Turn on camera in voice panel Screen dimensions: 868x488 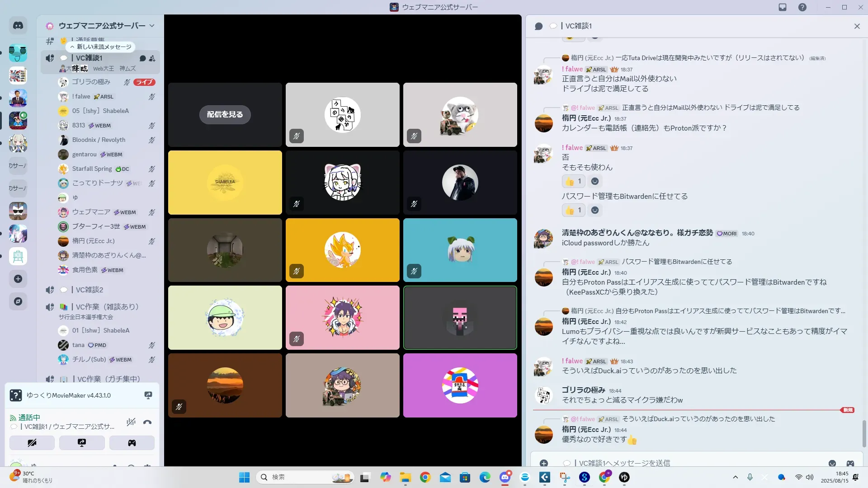tap(32, 443)
